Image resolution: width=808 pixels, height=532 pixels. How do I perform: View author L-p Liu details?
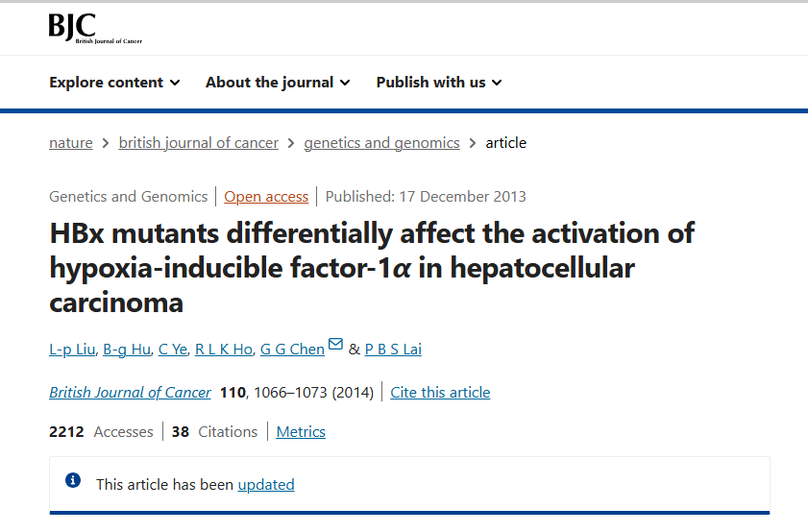(72, 350)
